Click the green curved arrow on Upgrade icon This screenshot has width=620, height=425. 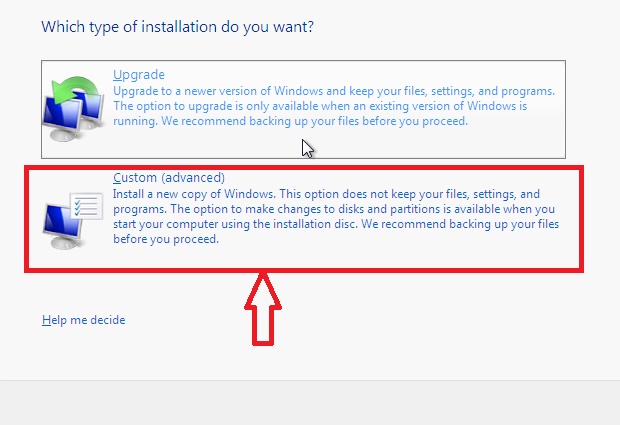point(76,89)
